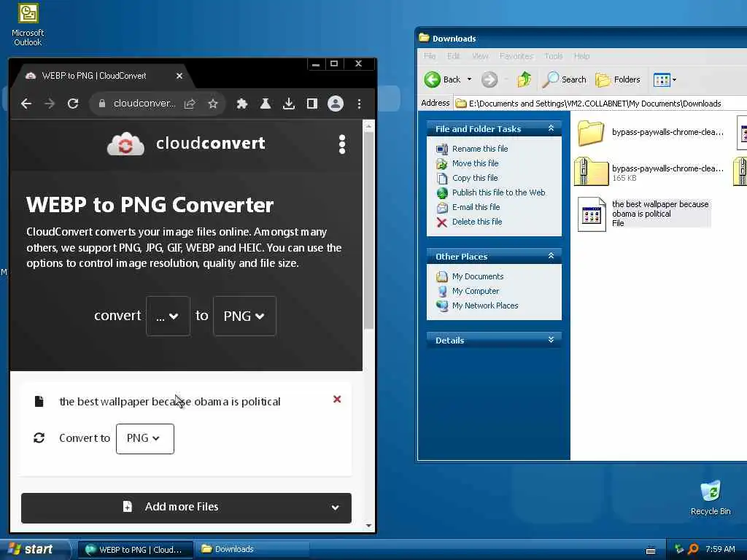Go up one folder level
Screen dimensions: 747x560
(524, 79)
